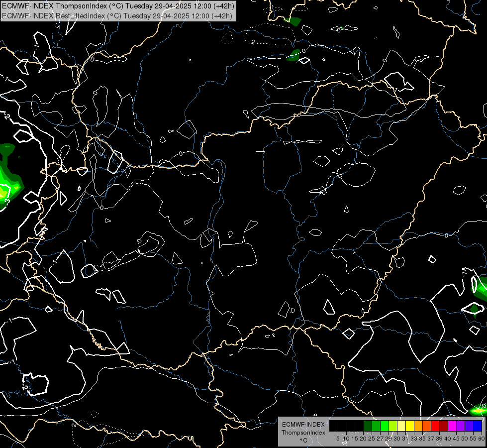Select the medium green 25–27 legend swatch
The height and width of the screenshot is (448, 487).
pos(376,426)
